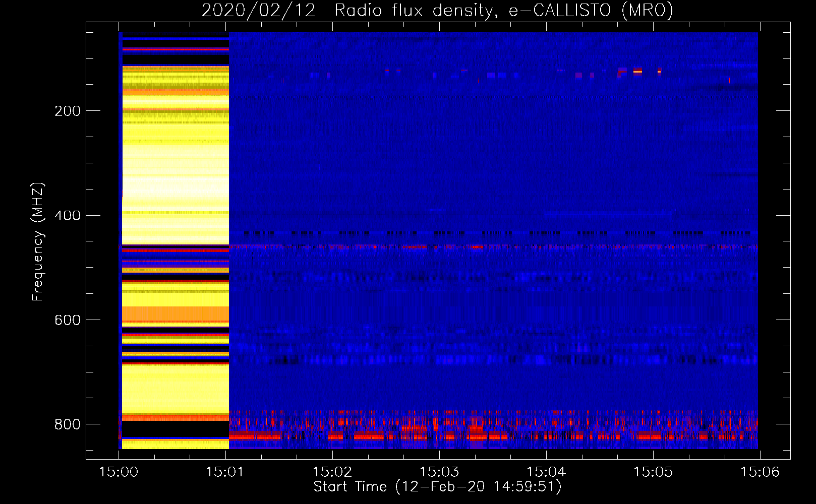Click the 15:06 time tick label
The height and width of the screenshot is (504, 816).
(760, 472)
